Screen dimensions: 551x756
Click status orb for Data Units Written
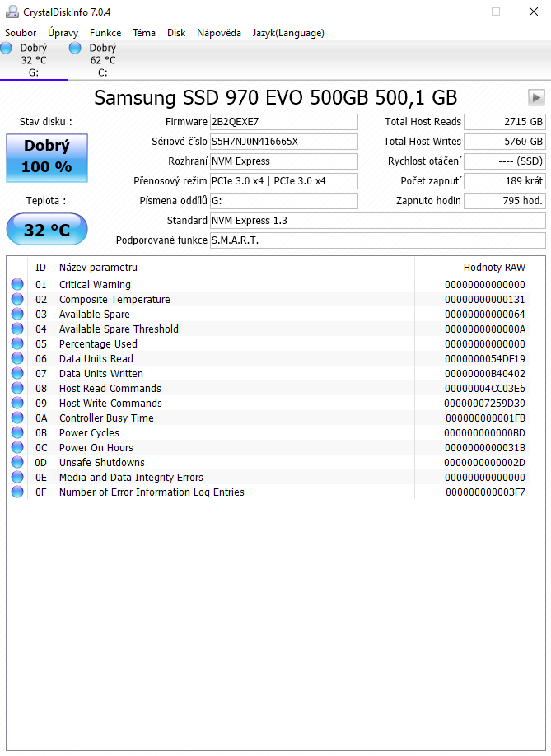tap(17, 373)
